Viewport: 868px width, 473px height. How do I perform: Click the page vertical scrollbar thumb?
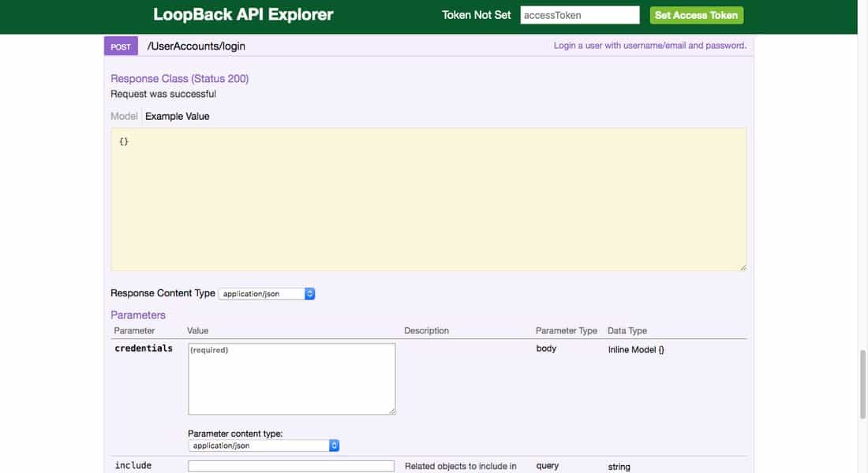point(862,385)
